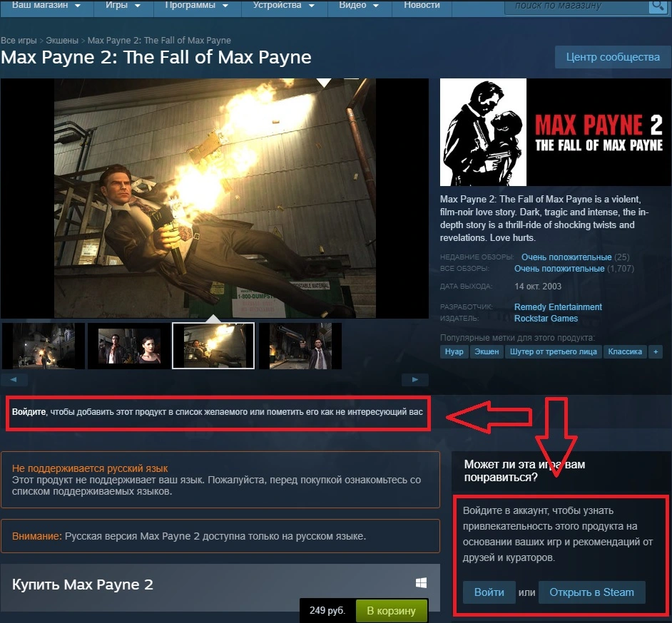Focus the store search field
The image size is (672, 623).
click(577, 6)
